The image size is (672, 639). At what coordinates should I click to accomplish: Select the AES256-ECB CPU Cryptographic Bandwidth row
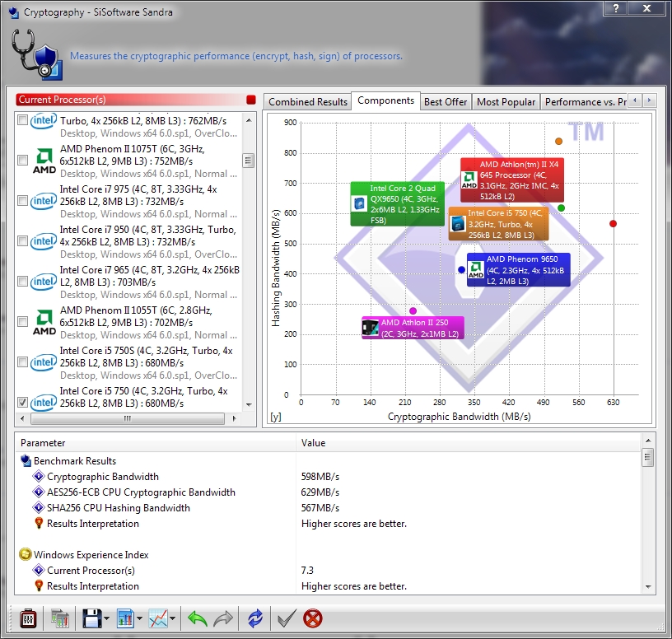[x=329, y=492]
